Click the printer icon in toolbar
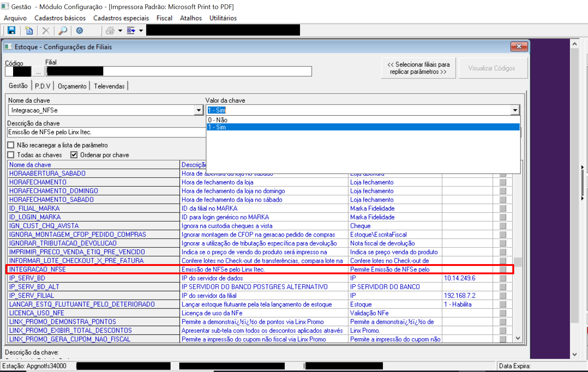Screen dimensions: 588x372 pos(110,31)
